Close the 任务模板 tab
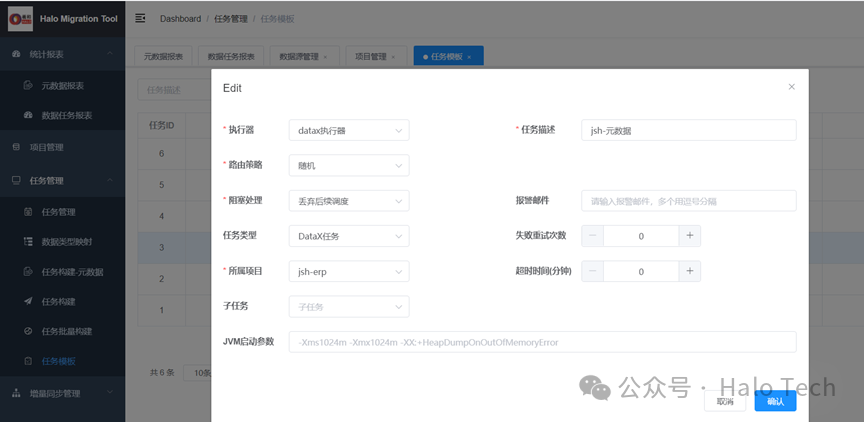The image size is (864, 422). (469, 57)
